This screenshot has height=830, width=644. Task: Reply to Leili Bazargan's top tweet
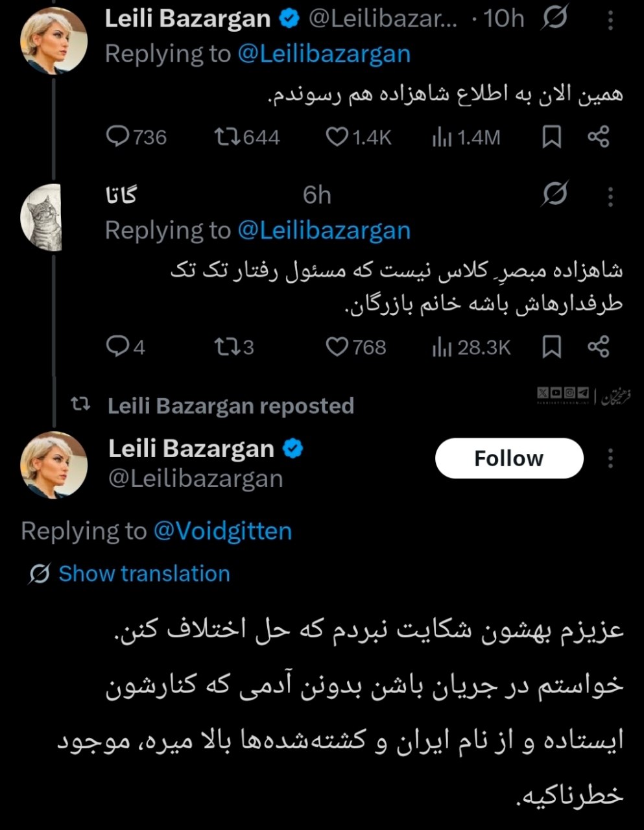click(x=118, y=137)
